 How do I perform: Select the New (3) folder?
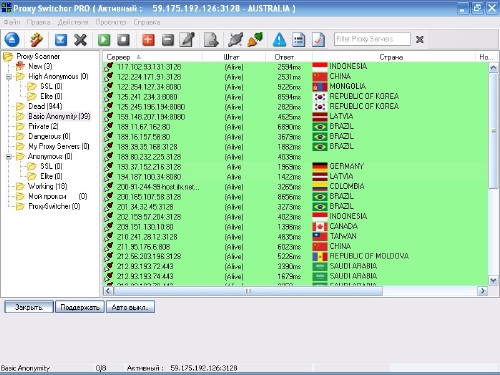(x=40, y=66)
